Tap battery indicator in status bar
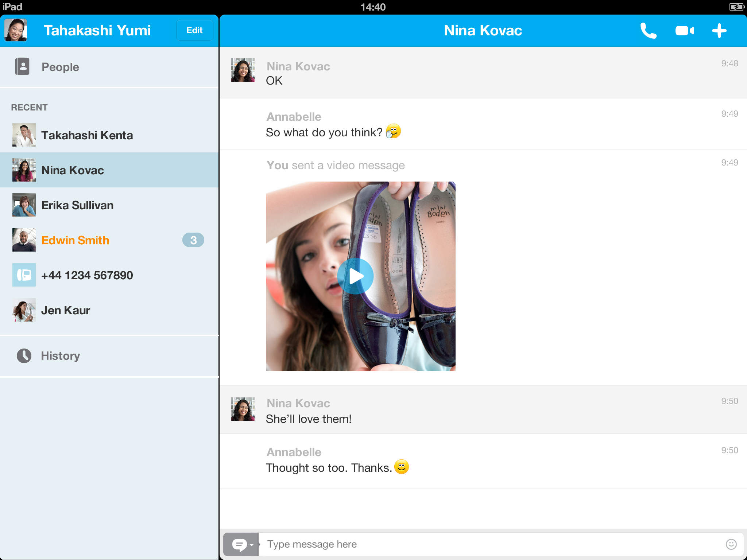The image size is (747, 560). tap(736, 7)
